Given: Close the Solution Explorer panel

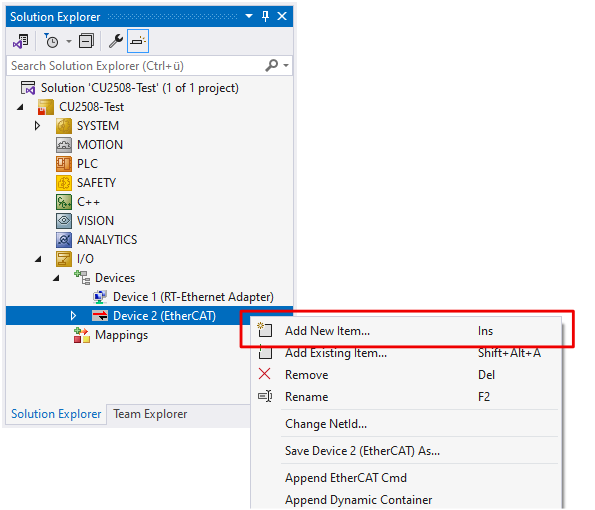Looking at the screenshot, I should tap(282, 16).
